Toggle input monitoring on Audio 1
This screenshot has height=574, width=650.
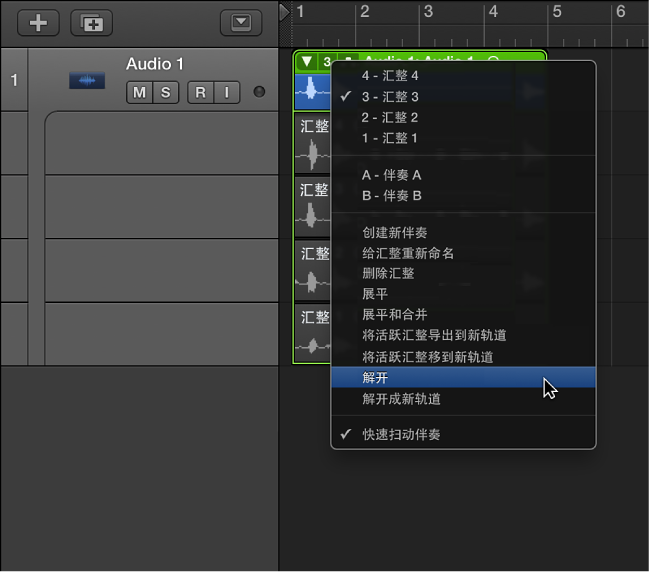(227, 92)
